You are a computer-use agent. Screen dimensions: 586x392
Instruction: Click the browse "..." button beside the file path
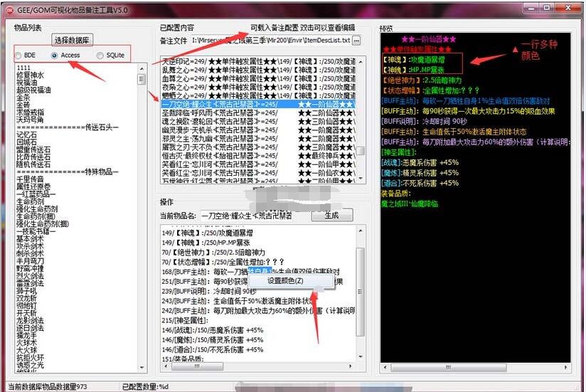pos(357,41)
